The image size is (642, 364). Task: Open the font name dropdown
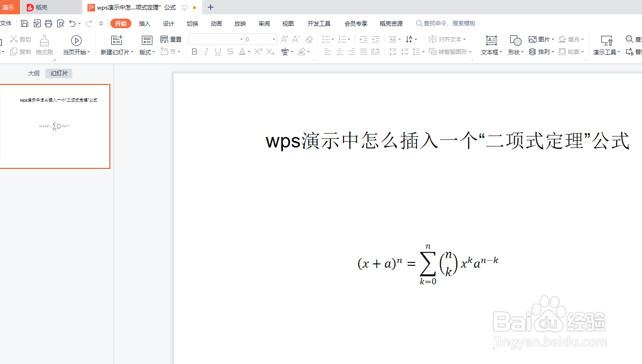coord(241,39)
